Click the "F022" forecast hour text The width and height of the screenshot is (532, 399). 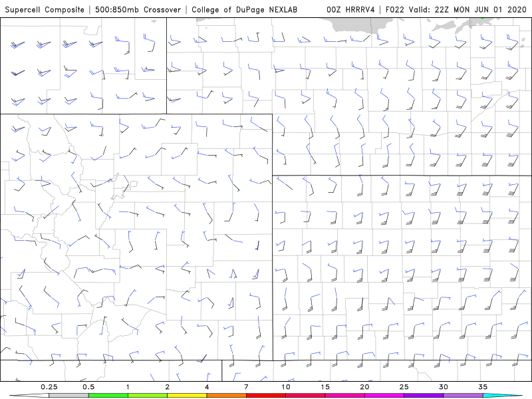tap(395, 10)
